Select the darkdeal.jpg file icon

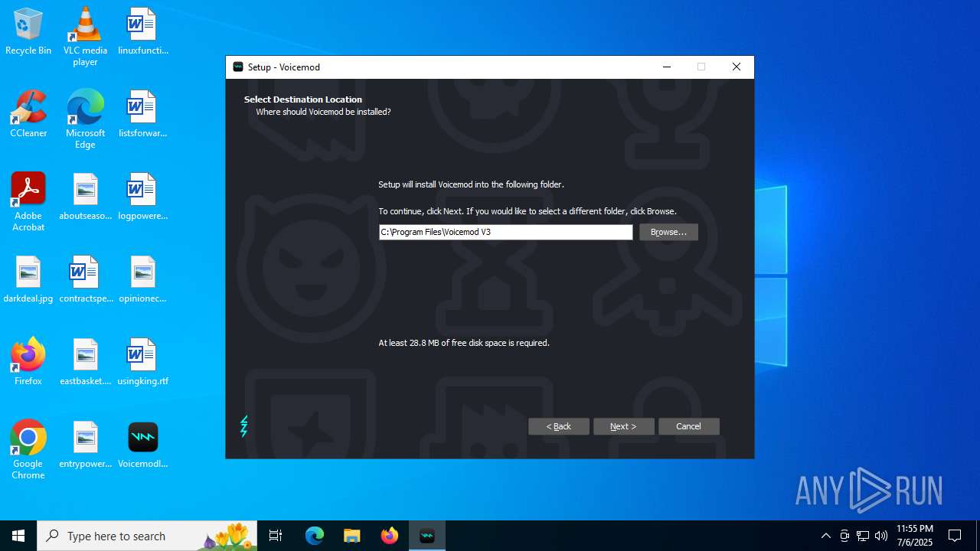(28, 280)
